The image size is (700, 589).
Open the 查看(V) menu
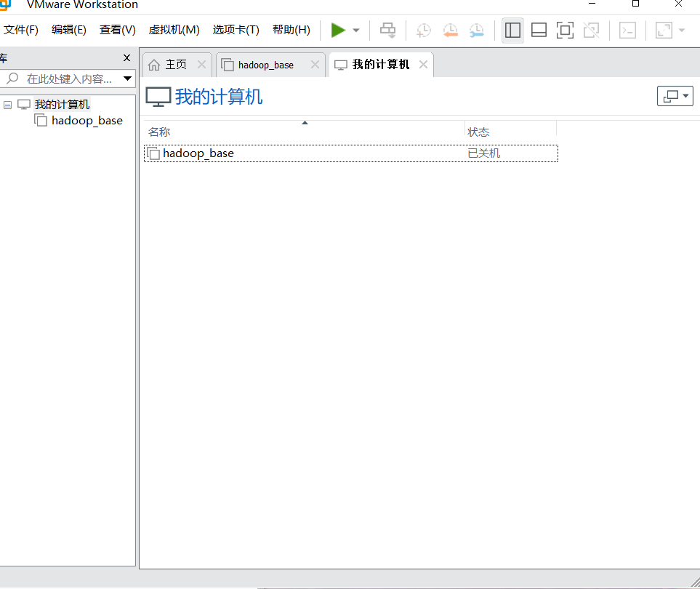(118, 30)
